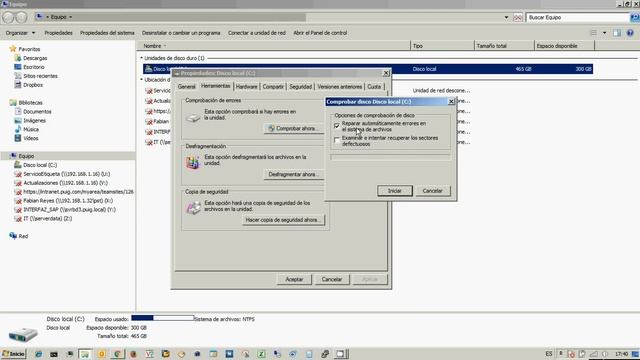Switch to the Hardware tab
The height and width of the screenshot is (360, 640).
(247, 87)
